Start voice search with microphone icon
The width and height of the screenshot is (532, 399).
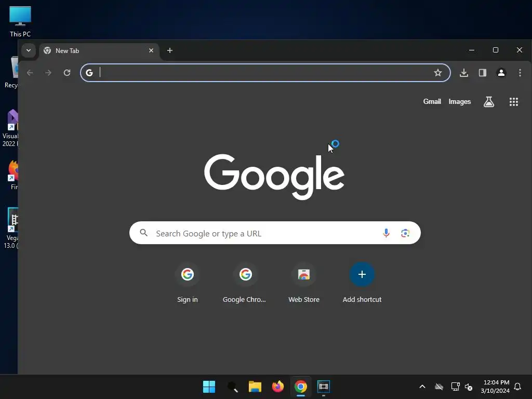(x=386, y=233)
